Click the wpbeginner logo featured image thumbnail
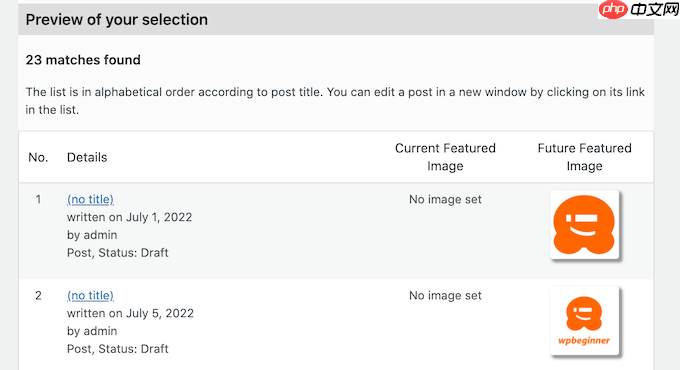The image size is (680, 370). click(x=584, y=321)
